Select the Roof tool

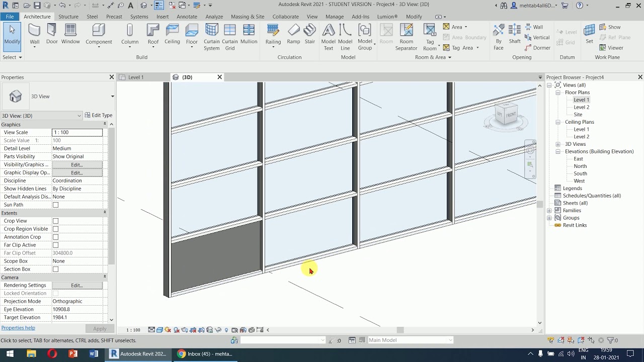click(153, 35)
